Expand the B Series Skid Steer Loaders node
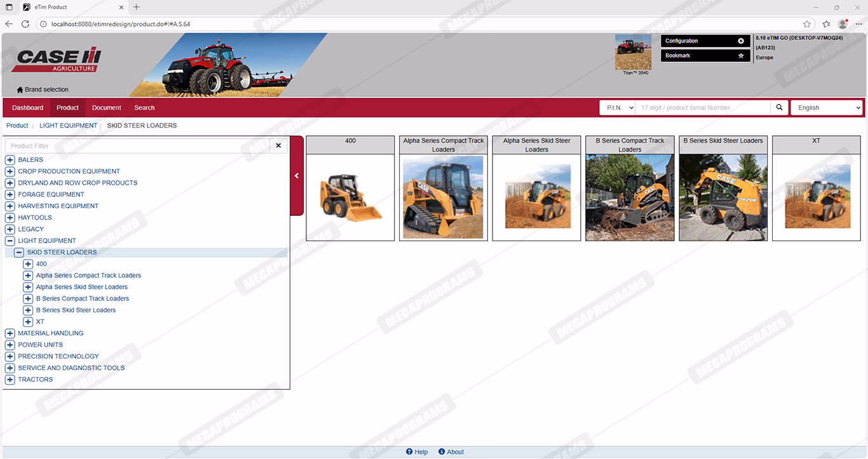 click(28, 310)
